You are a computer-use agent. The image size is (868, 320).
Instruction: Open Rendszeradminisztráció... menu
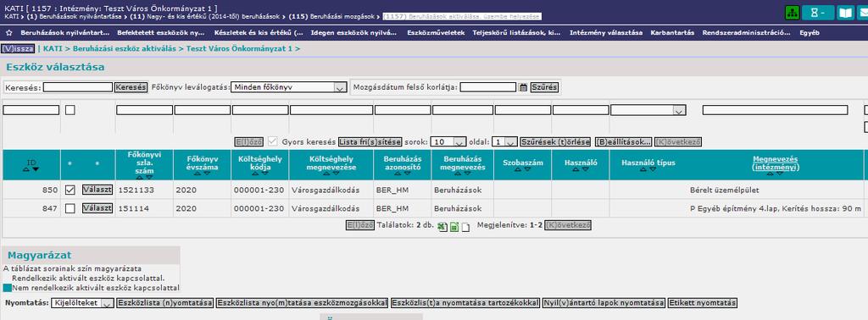(x=746, y=33)
